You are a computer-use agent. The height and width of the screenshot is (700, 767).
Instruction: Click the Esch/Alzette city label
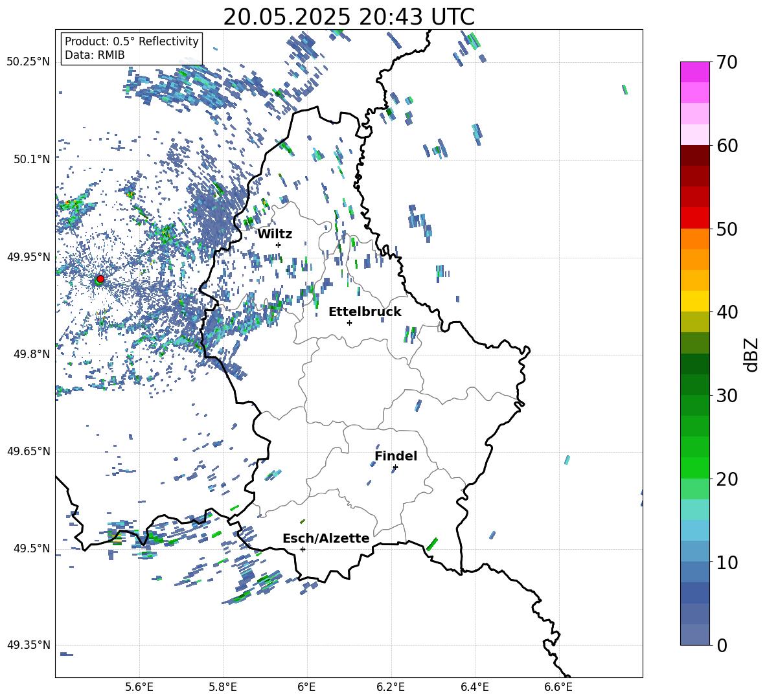[x=326, y=538]
